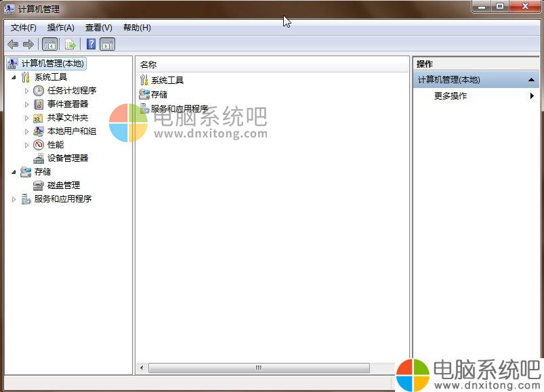
Task: Click the 计算机管理(本地) actions header
Action: (476, 80)
